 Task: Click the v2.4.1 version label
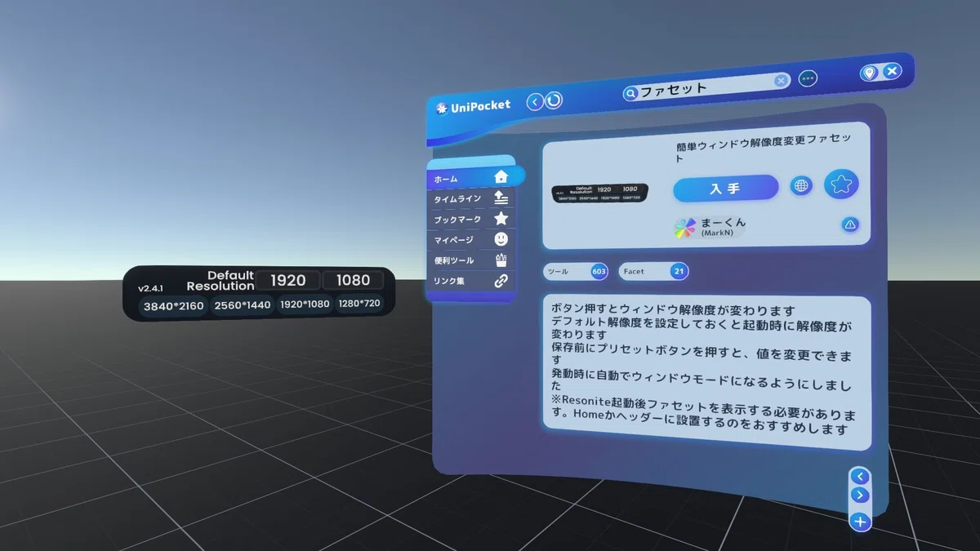pos(151,289)
